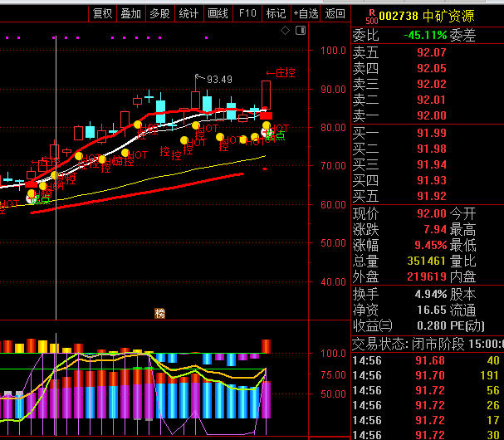Screen dimensions: 504x440
Task: Open F10 company information
Action: tap(247, 13)
